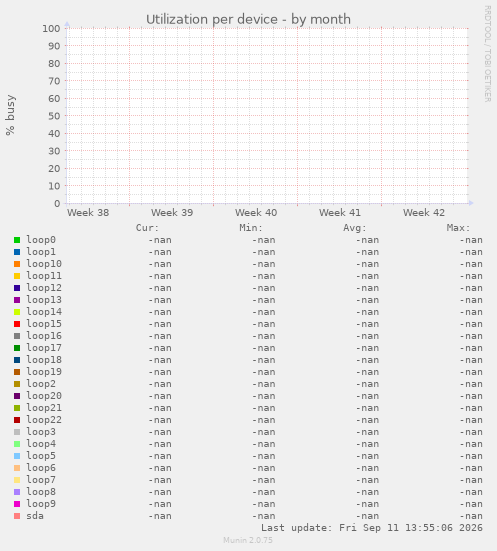
Task: Select the loop13 legend label
Action: pyautogui.click(x=44, y=300)
